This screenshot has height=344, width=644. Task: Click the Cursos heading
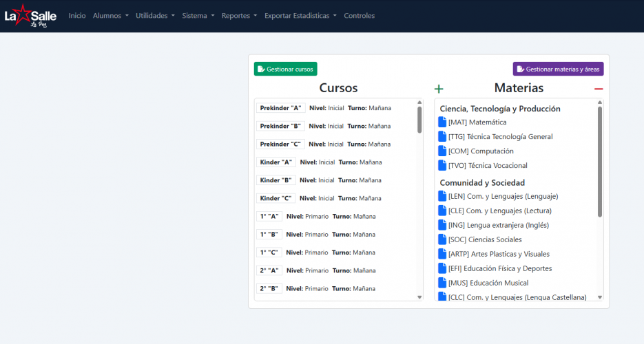338,88
